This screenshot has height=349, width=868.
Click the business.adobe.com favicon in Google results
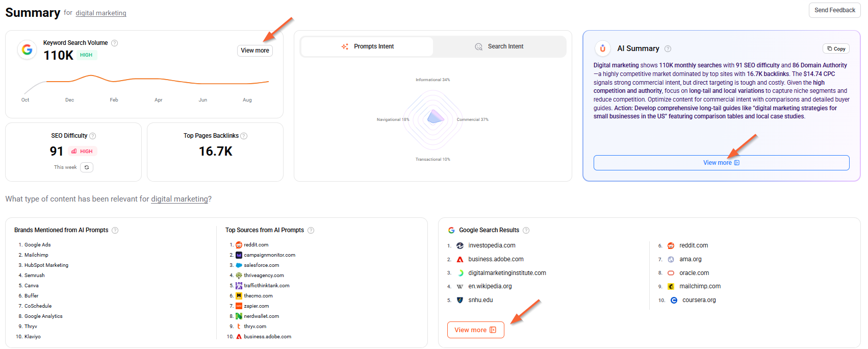click(460, 259)
